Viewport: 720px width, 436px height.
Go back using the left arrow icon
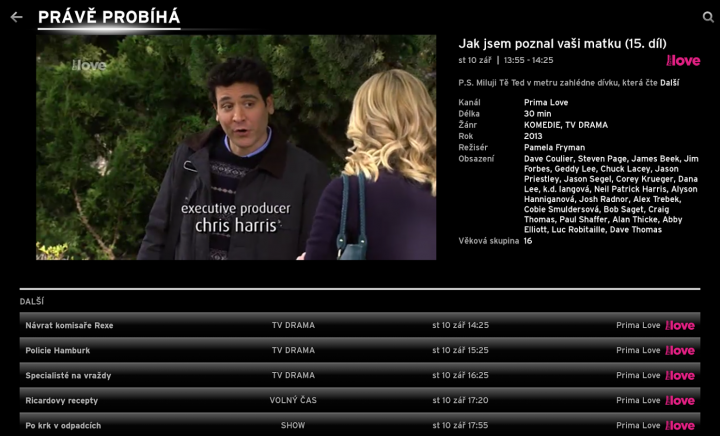(x=17, y=17)
